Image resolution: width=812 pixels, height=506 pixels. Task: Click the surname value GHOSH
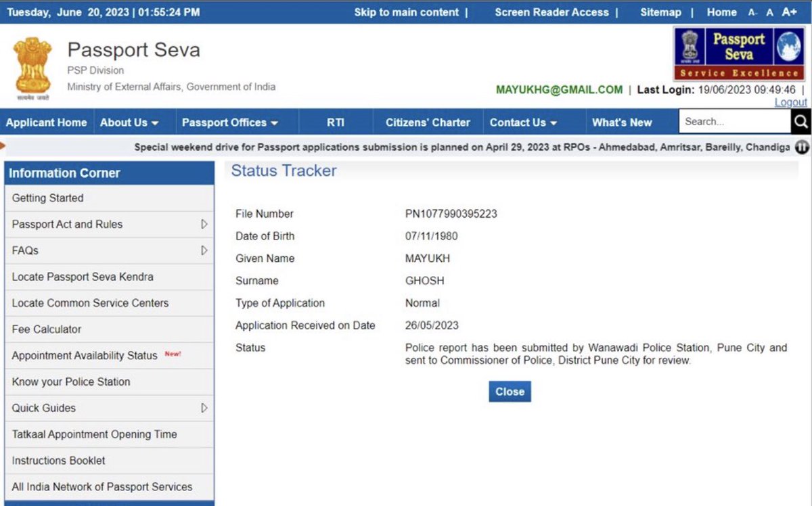coord(424,281)
